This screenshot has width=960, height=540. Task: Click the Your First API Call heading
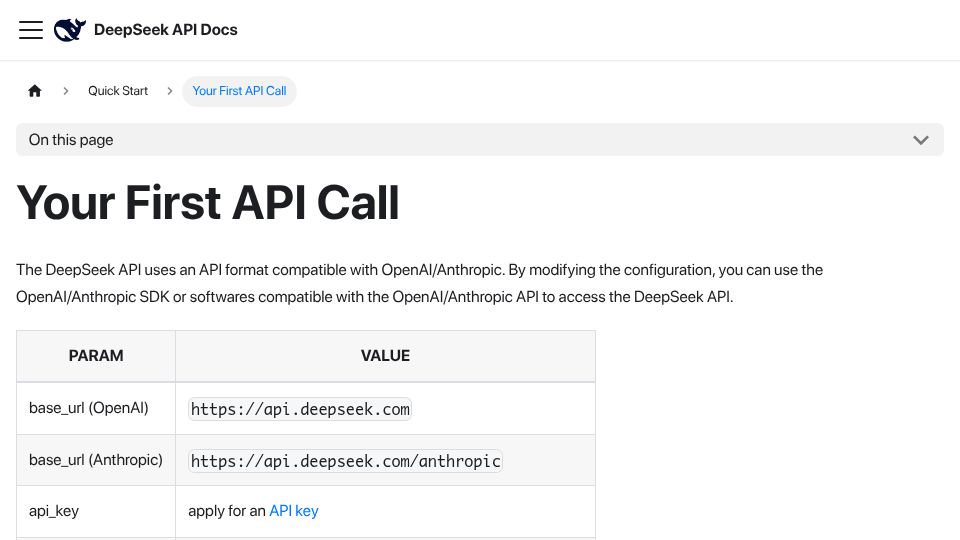click(x=208, y=203)
